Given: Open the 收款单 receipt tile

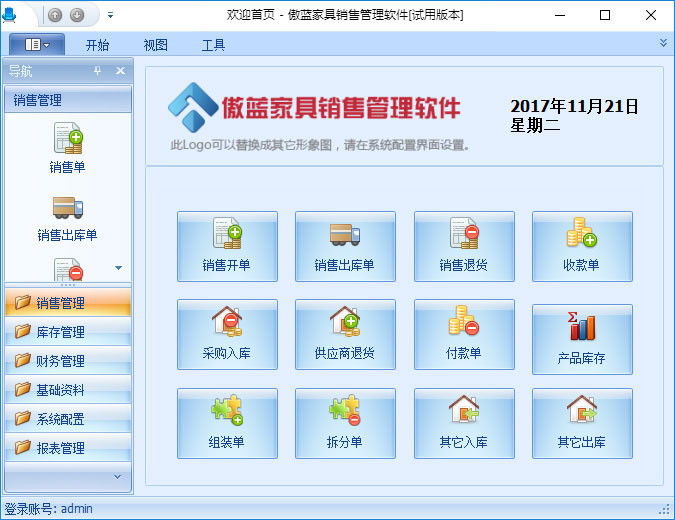Looking at the screenshot, I should [x=581, y=246].
